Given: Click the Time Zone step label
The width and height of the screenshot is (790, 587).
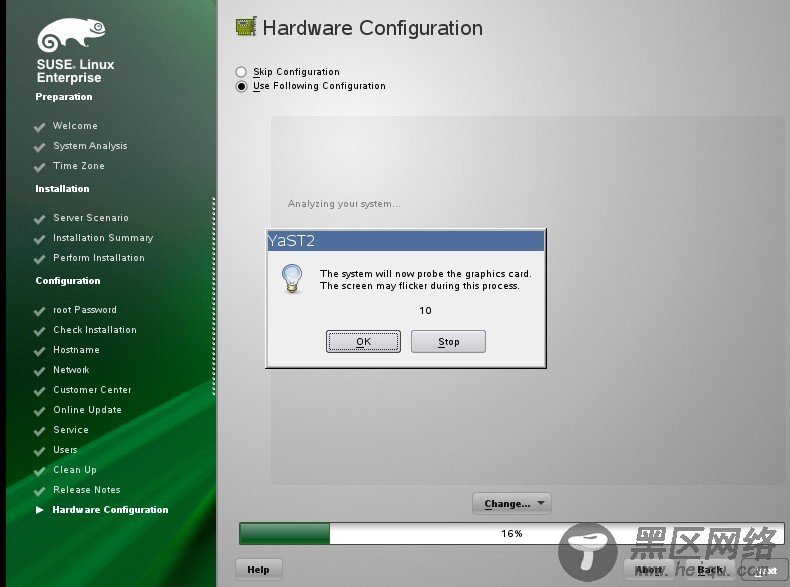Looking at the screenshot, I should [x=79, y=165].
